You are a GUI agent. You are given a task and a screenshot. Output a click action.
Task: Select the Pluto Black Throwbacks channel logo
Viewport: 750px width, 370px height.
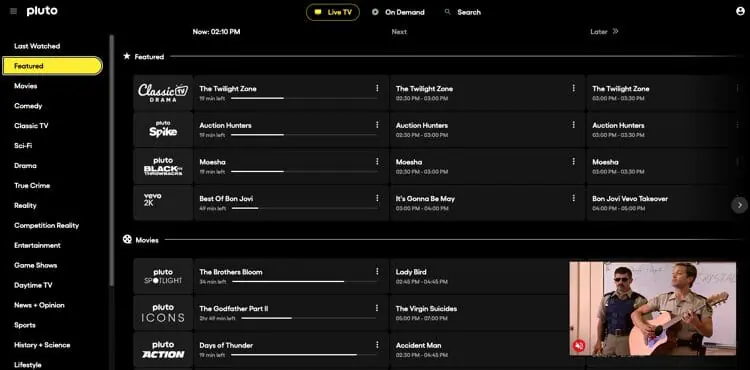click(x=163, y=166)
